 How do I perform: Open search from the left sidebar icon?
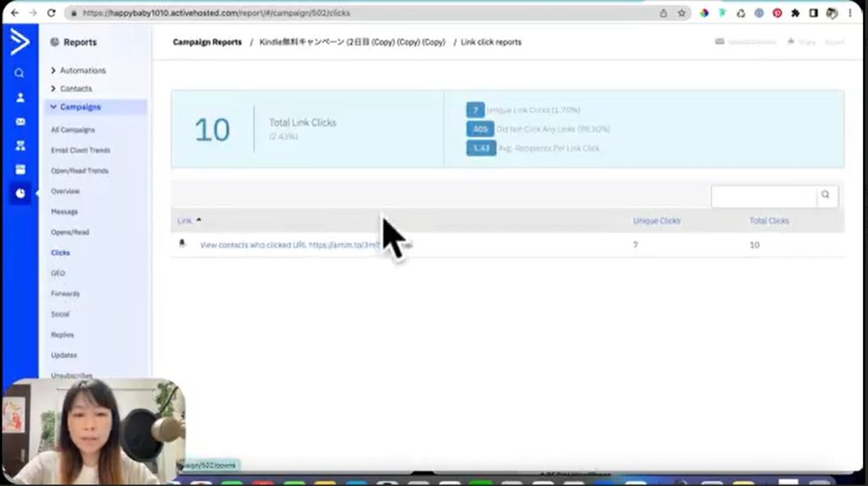[19, 73]
